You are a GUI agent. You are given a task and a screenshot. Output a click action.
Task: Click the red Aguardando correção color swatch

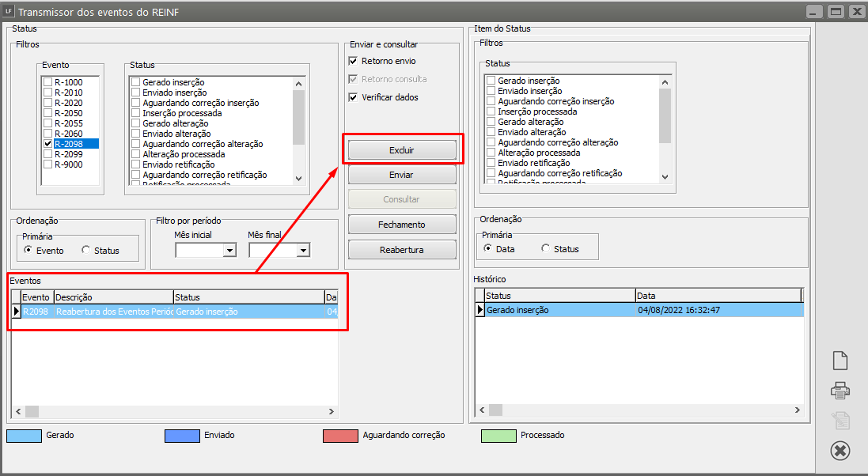[x=339, y=436]
